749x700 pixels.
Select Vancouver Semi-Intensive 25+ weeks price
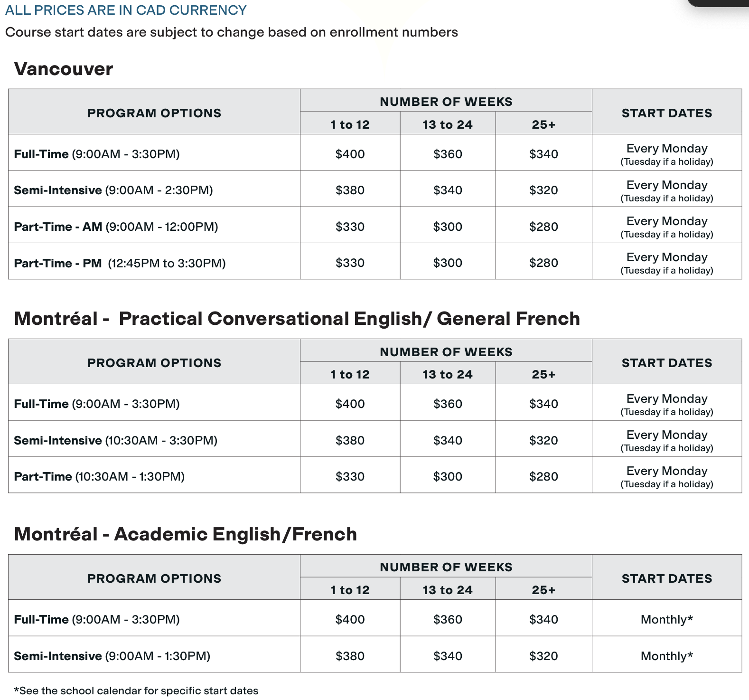(543, 190)
